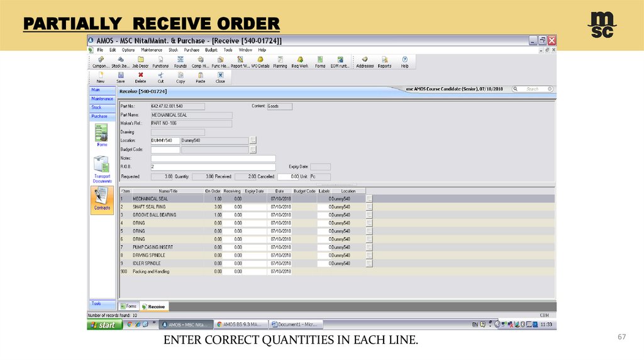Open the EOM runtime toolbar icon
The width and height of the screenshot is (644, 361).
click(340, 62)
